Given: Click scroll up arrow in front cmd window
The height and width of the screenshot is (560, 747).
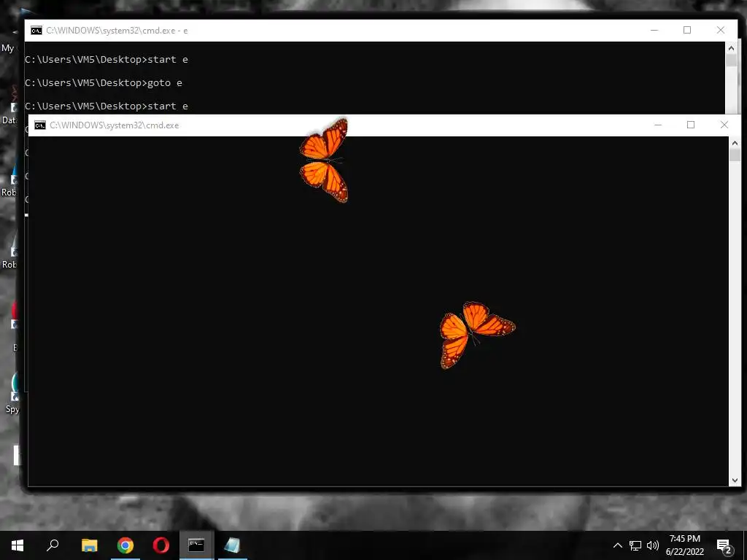Looking at the screenshot, I should pos(735,143).
